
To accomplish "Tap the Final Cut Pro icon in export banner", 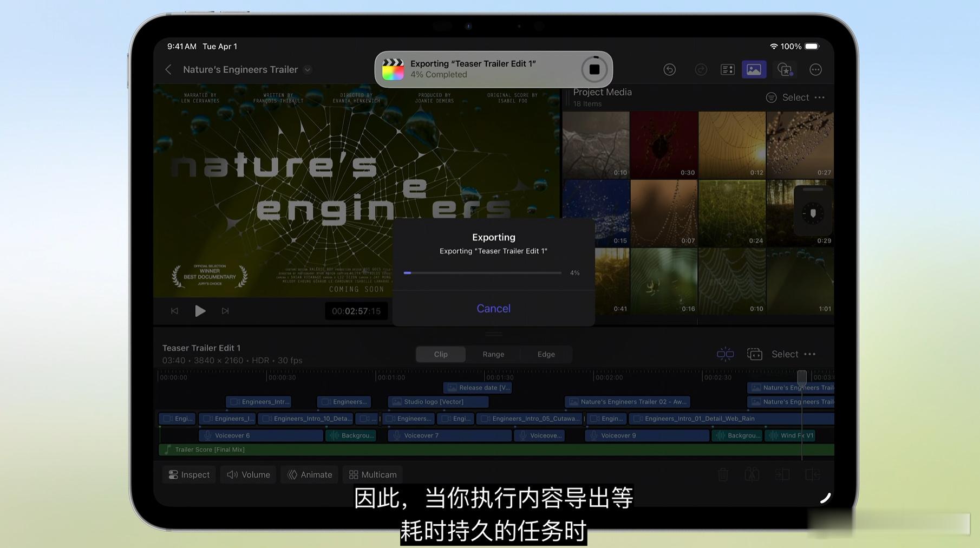I will [x=393, y=69].
